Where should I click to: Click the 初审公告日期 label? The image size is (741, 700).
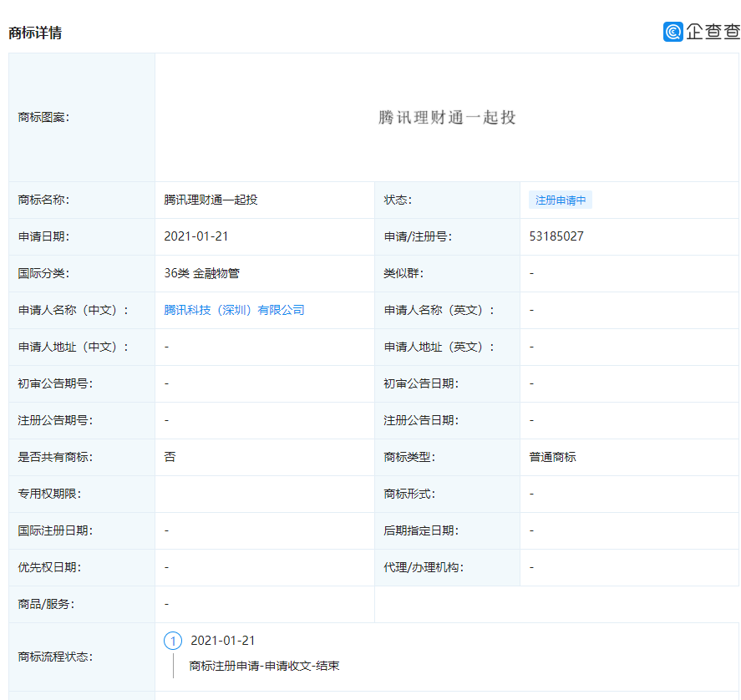[x=421, y=383]
